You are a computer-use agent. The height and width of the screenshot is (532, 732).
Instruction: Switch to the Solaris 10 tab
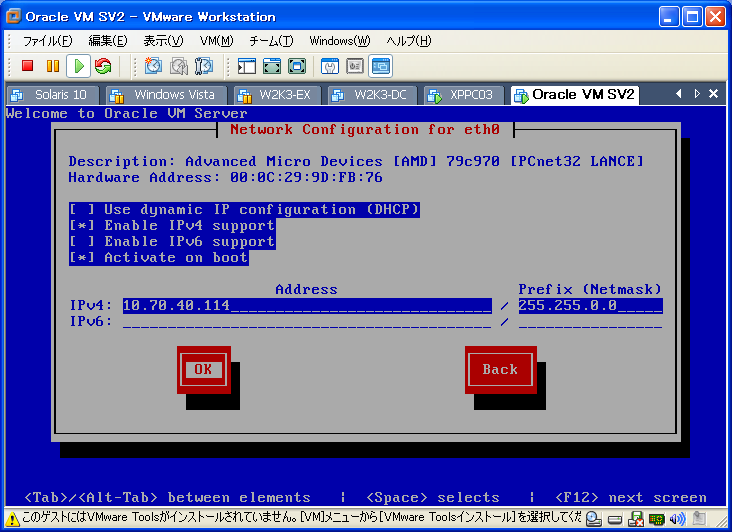point(53,95)
